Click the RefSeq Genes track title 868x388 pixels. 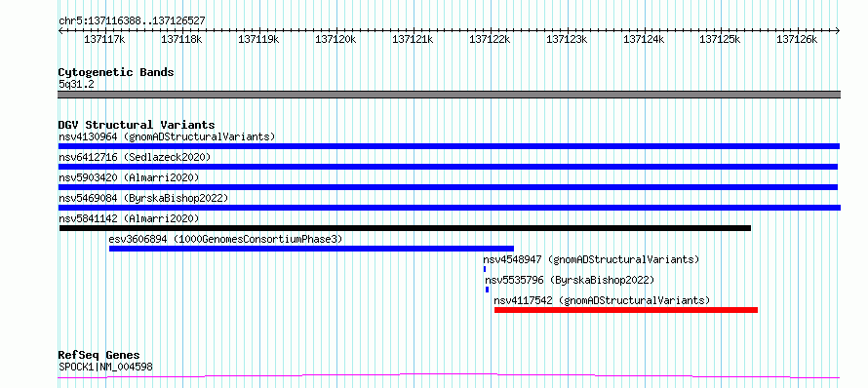tap(99, 356)
